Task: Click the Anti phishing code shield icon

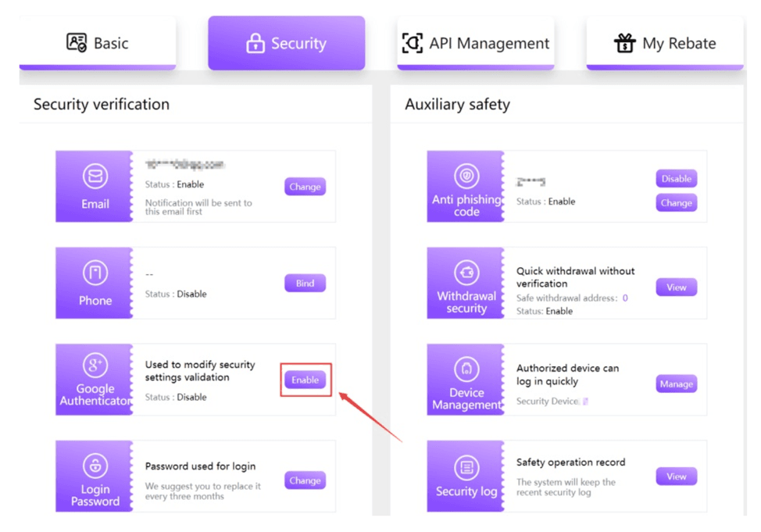Action: [466, 175]
